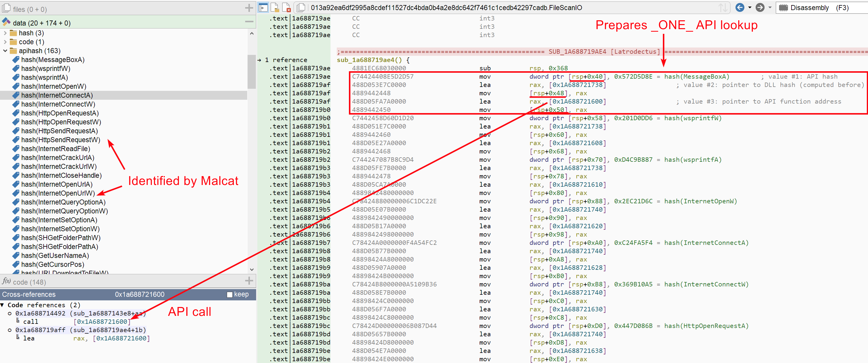Click the plus icon in files panel

249,8
